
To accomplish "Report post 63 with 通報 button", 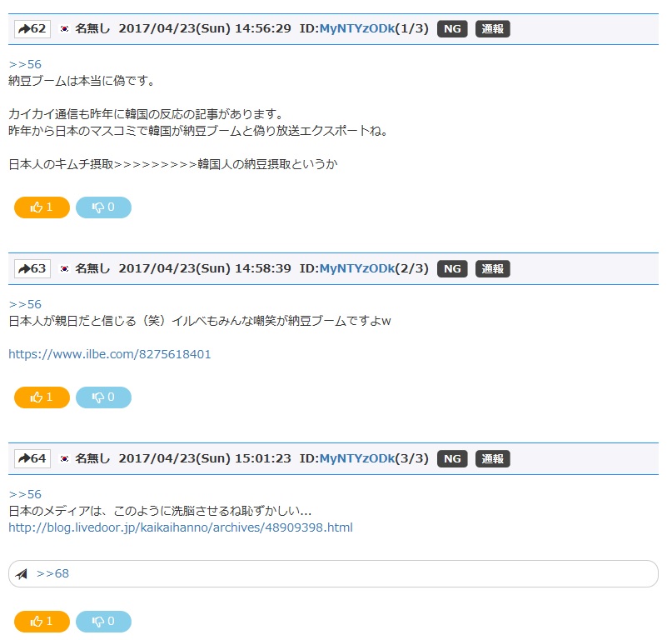I will pos(492,269).
